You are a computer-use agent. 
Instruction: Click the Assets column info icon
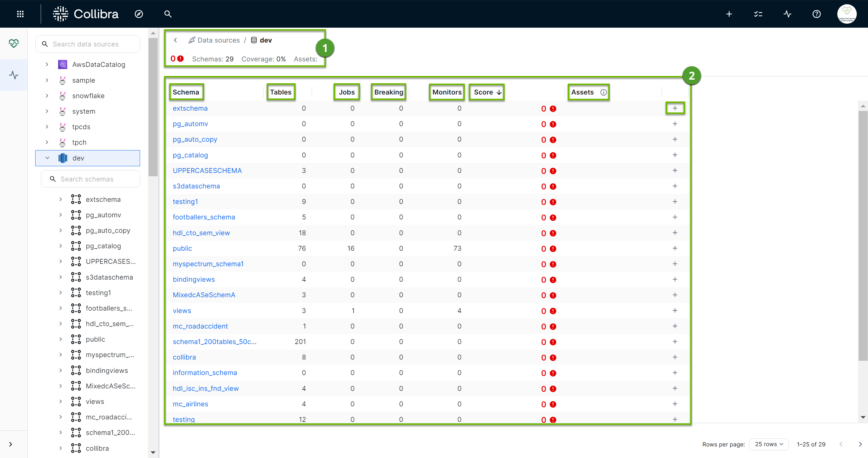(603, 92)
